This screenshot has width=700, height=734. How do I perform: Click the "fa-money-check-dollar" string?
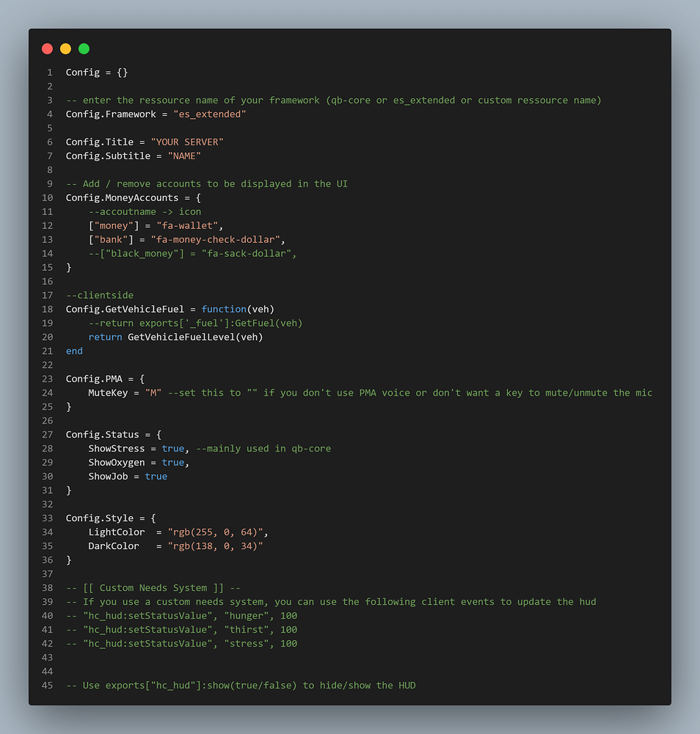click(x=215, y=240)
